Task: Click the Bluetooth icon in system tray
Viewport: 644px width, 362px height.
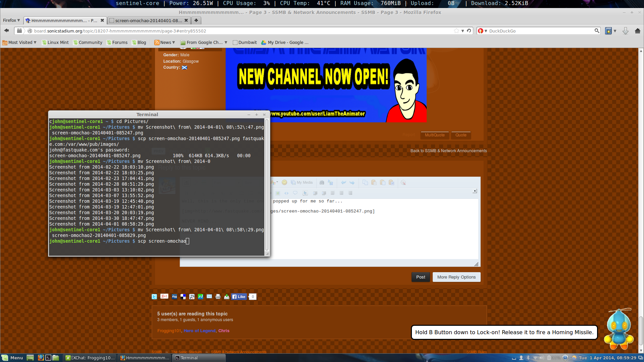Action: pos(528,358)
